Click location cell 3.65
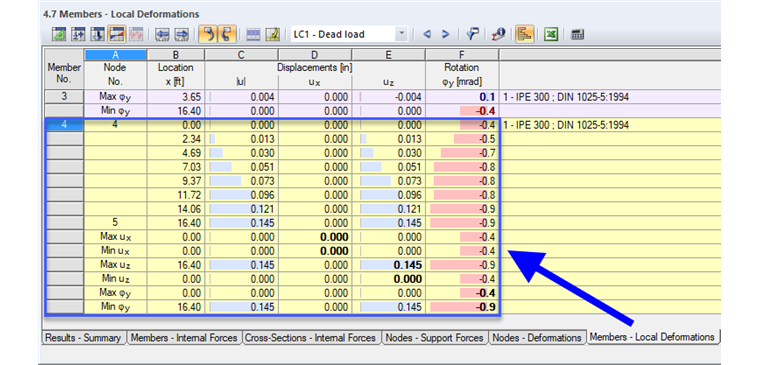The image size is (760, 365). click(x=175, y=97)
